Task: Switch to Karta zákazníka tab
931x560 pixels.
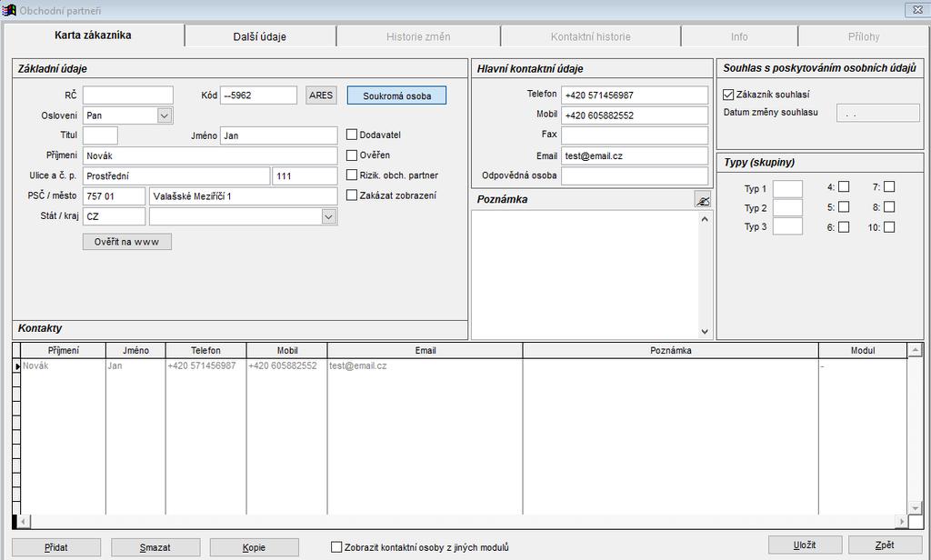Action: tap(94, 35)
